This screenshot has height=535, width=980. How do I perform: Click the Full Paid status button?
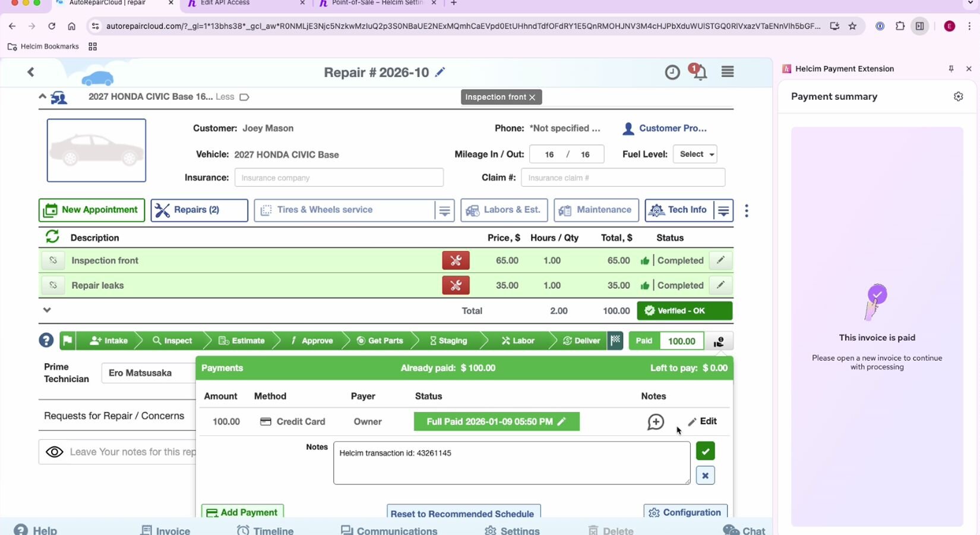coord(497,421)
